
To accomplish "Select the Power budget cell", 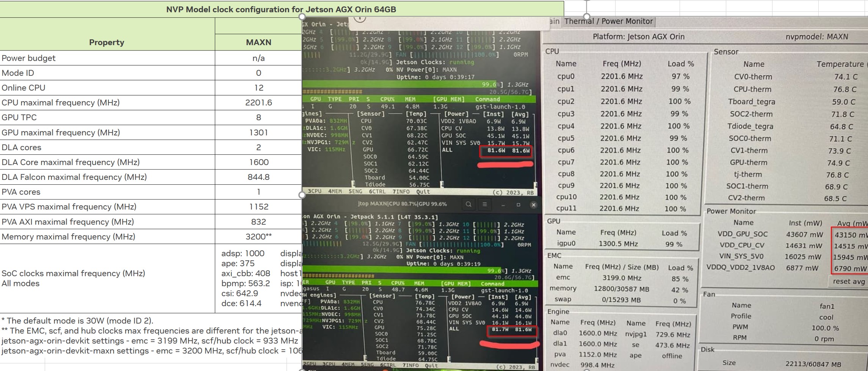I will [107, 58].
